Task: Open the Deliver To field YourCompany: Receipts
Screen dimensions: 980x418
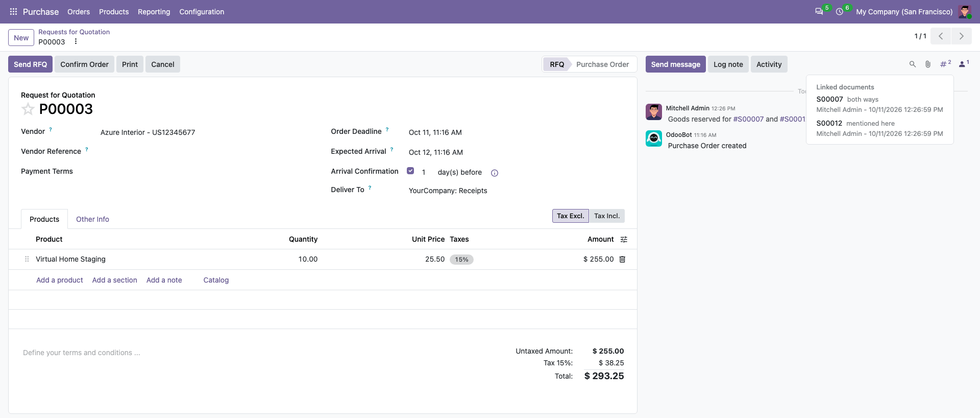Action: pos(516,191)
